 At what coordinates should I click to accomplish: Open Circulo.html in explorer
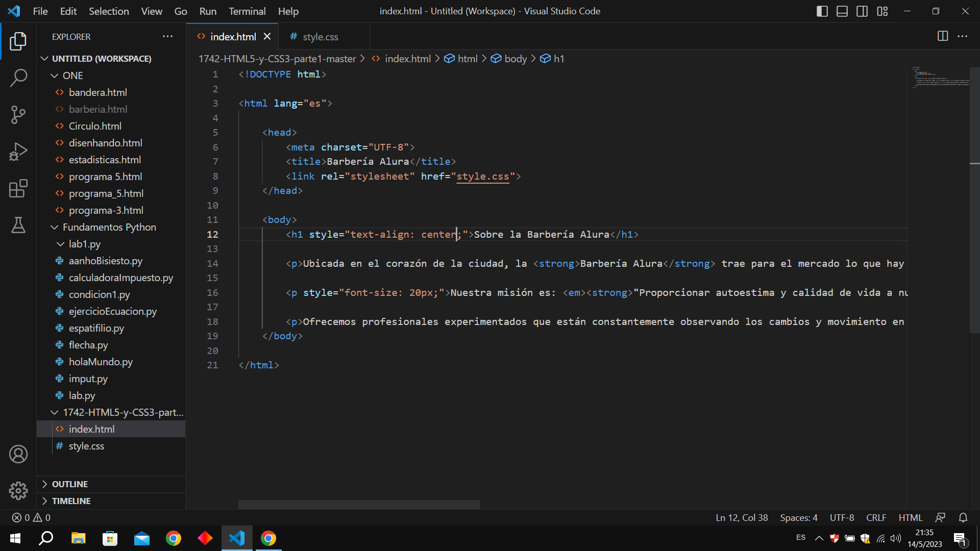pos(95,126)
